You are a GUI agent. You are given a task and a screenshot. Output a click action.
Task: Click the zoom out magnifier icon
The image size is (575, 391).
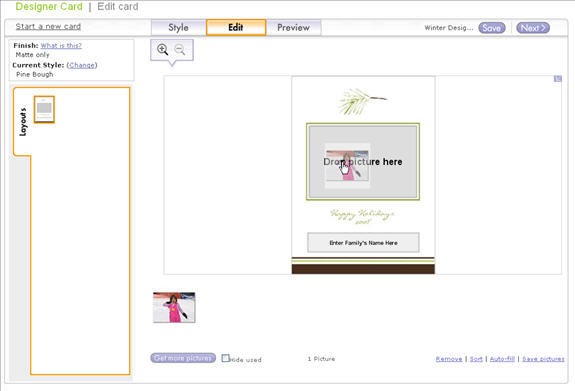point(180,50)
